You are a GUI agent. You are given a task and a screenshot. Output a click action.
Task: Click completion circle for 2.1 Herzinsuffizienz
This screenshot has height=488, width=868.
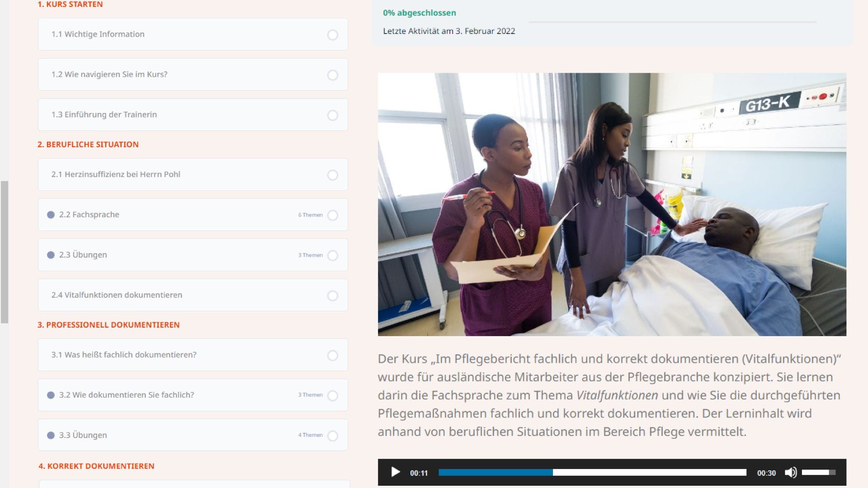(332, 175)
